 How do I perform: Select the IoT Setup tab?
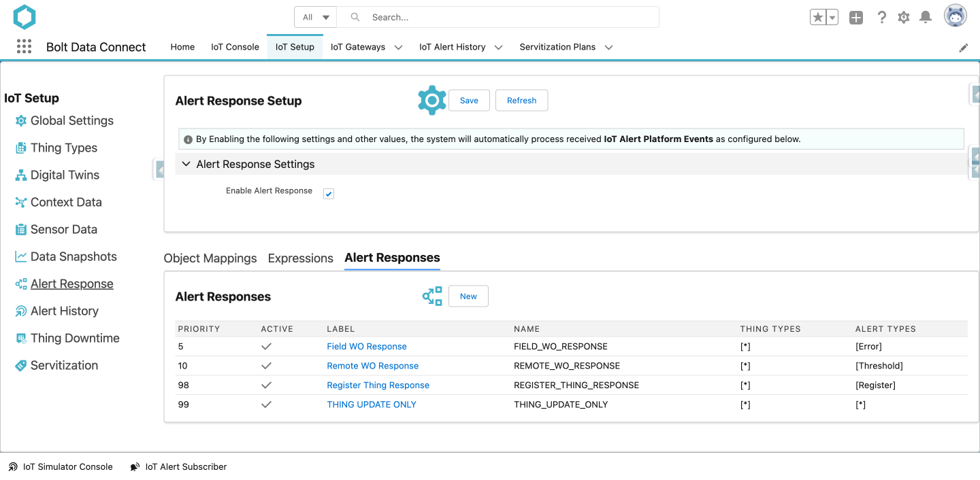[x=295, y=47]
